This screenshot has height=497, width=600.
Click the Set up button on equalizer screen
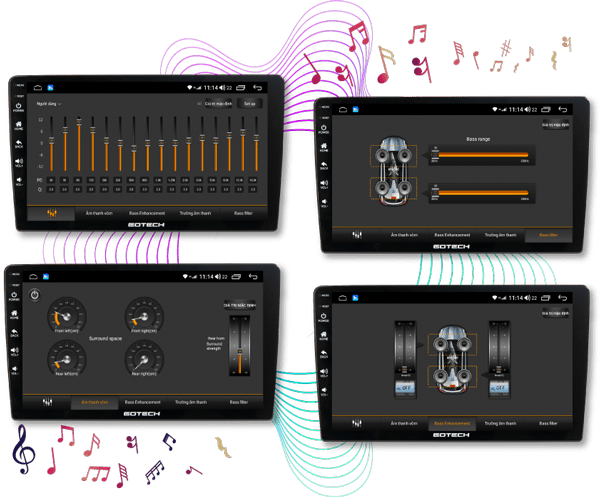(x=249, y=103)
